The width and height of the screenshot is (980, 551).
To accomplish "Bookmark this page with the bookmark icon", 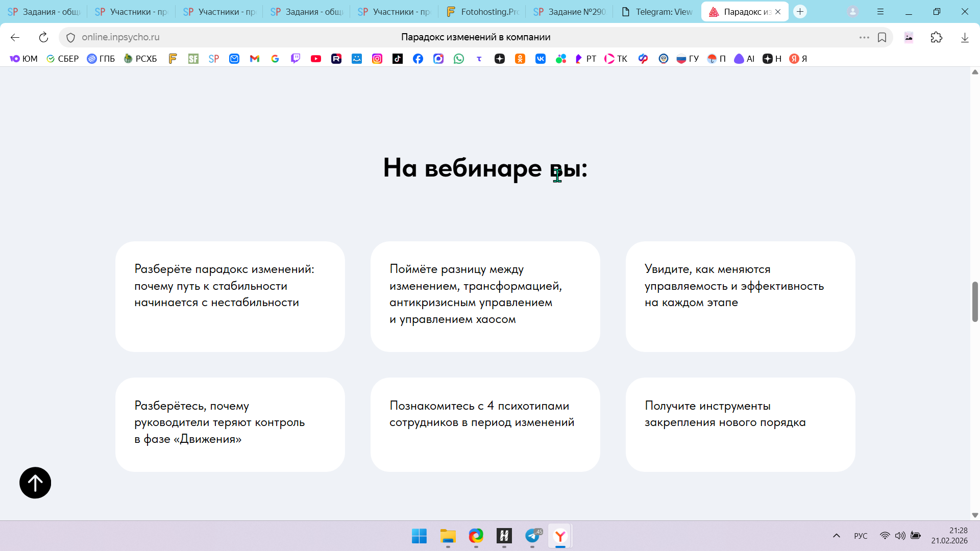I will 882,37.
